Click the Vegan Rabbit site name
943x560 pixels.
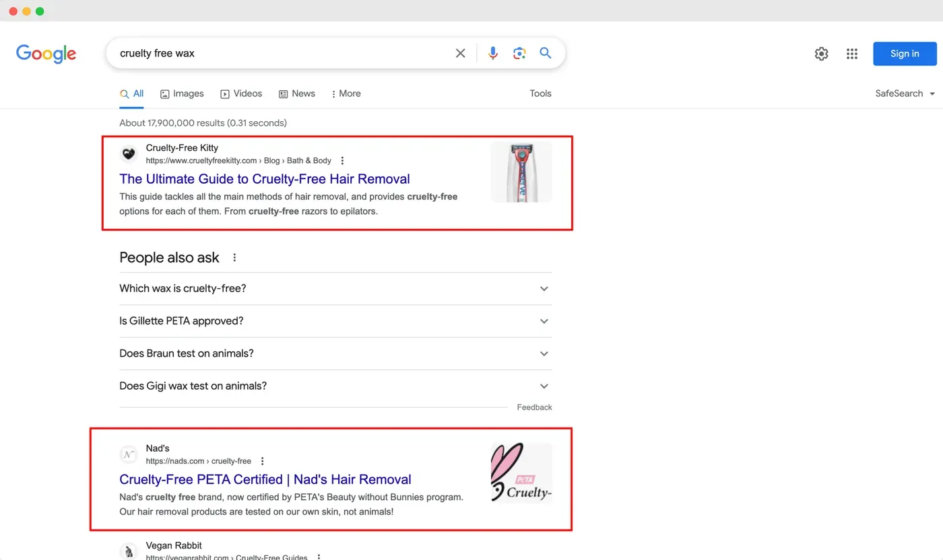coord(174,546)
